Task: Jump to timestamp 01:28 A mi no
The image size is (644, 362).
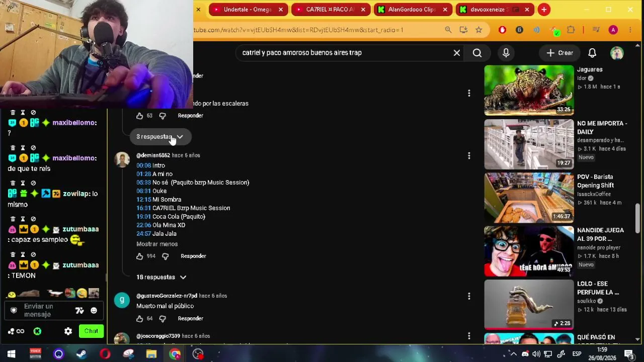Action: click(x=143, y=174)
